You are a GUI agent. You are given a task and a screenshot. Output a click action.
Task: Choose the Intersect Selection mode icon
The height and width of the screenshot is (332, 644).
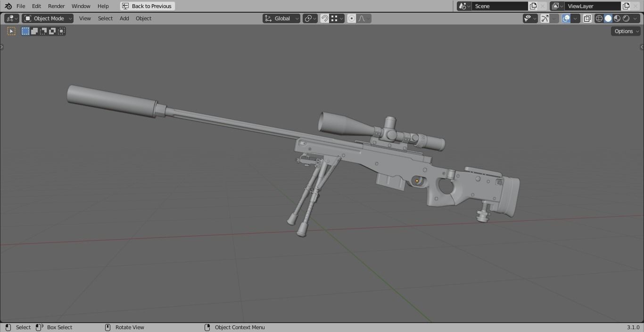coord(61,31)
